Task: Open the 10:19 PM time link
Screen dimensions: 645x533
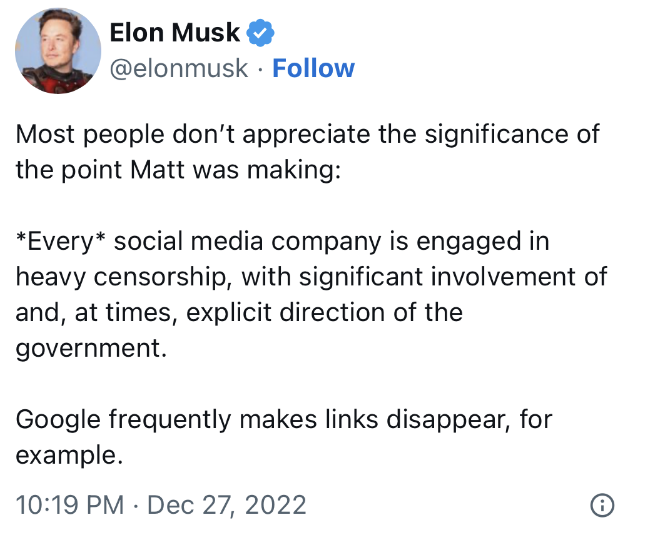Action: coord(68,504)
